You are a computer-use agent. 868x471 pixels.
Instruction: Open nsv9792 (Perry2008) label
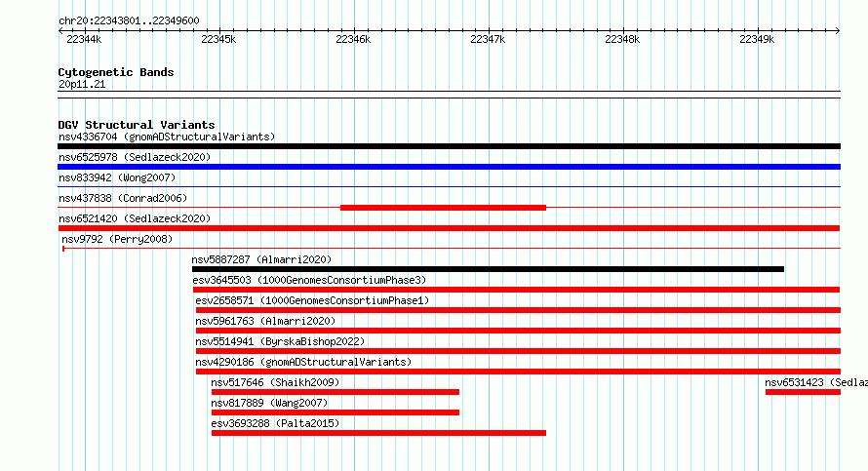point(117,239)
